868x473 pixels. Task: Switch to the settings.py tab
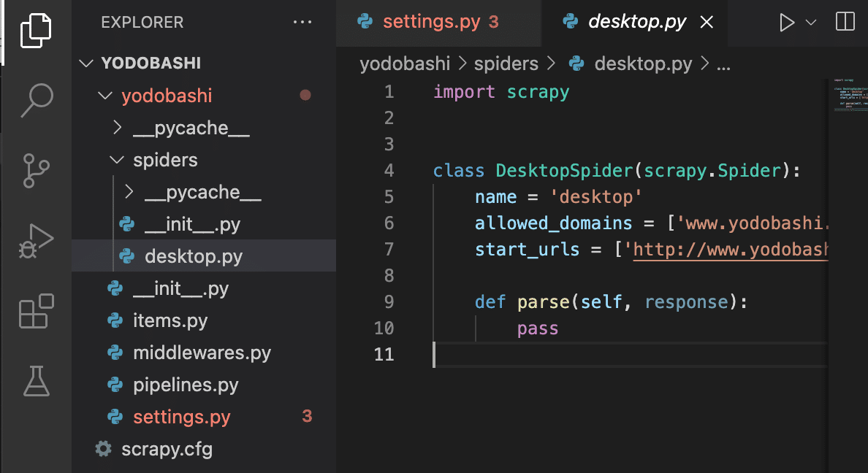tap(431, 22)
